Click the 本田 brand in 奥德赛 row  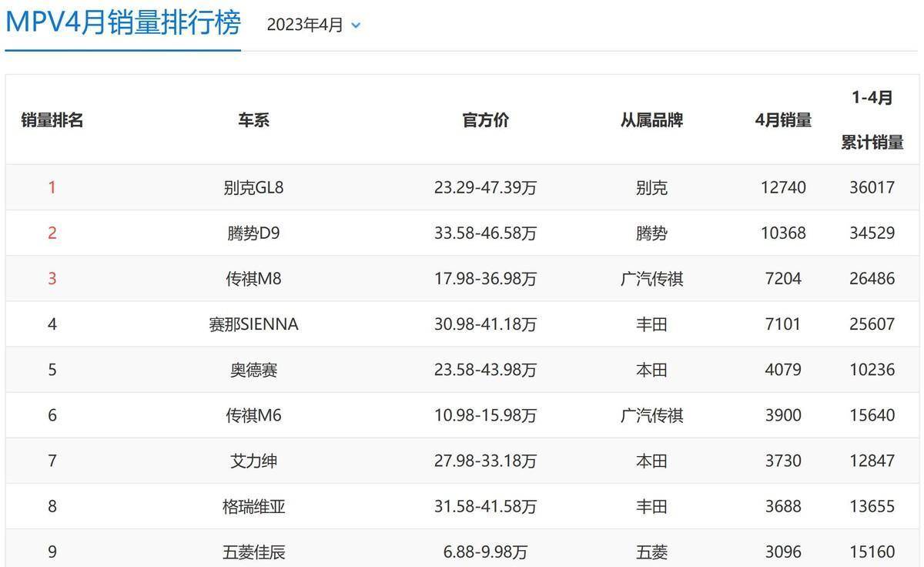point(651,370)
